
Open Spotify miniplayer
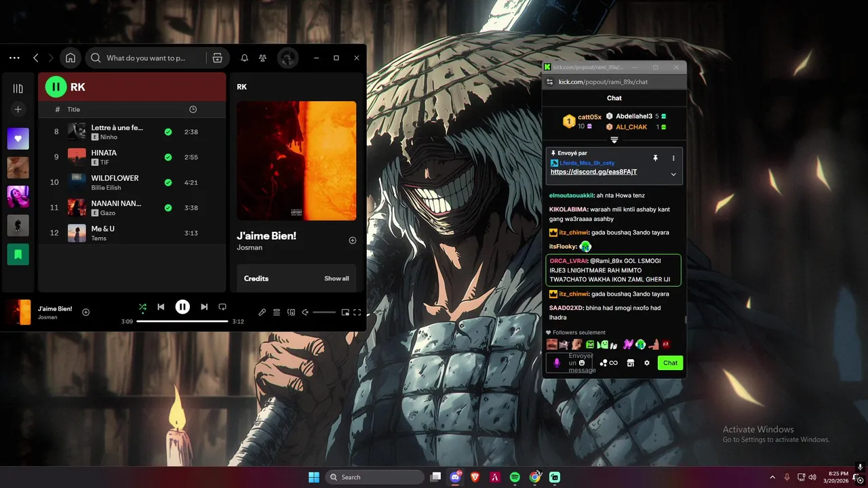click(x=345, y=312)
